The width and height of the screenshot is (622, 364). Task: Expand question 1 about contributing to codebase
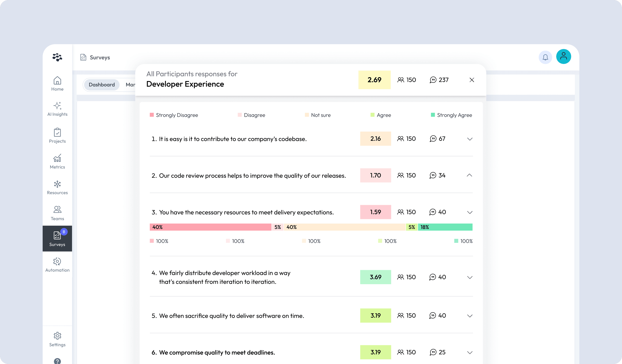(470, 139)
